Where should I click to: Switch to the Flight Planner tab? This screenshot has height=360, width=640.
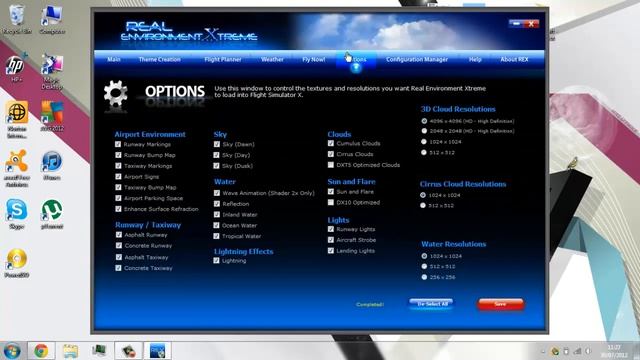click(x=223, y=60)
